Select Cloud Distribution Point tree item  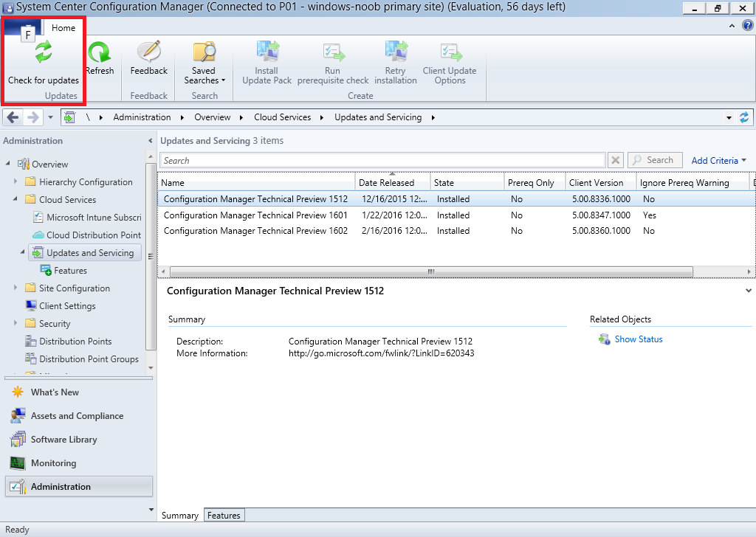click(87, 235)
